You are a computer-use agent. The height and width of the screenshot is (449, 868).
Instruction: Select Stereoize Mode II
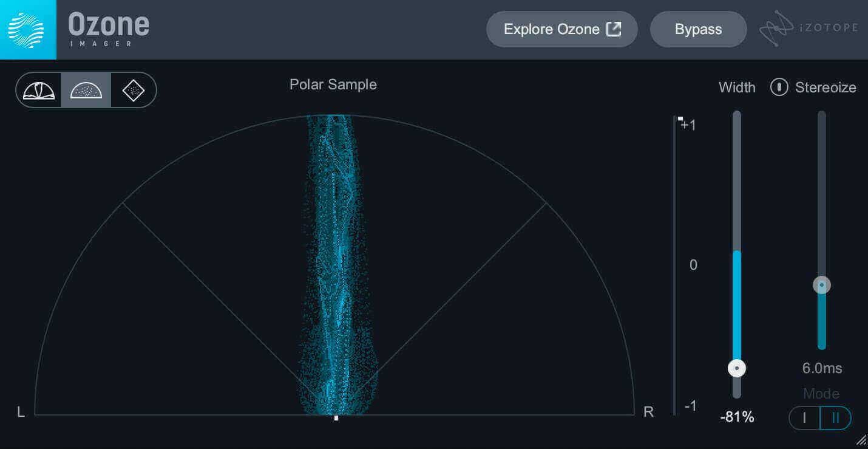tap(836, 417)
